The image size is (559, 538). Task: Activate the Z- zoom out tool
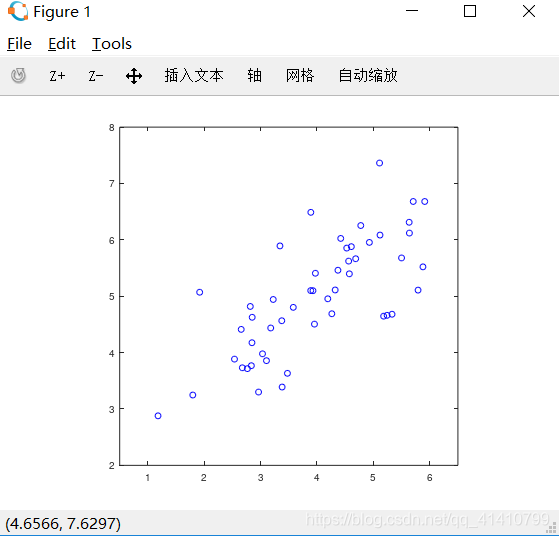pos(96,76)
